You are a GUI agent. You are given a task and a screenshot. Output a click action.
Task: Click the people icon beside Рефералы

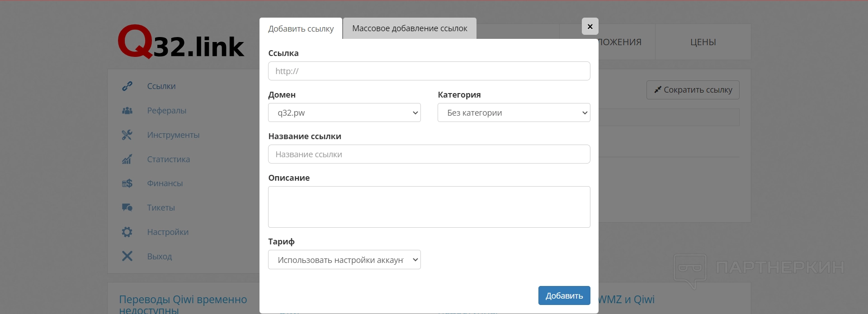pos(127,111)
